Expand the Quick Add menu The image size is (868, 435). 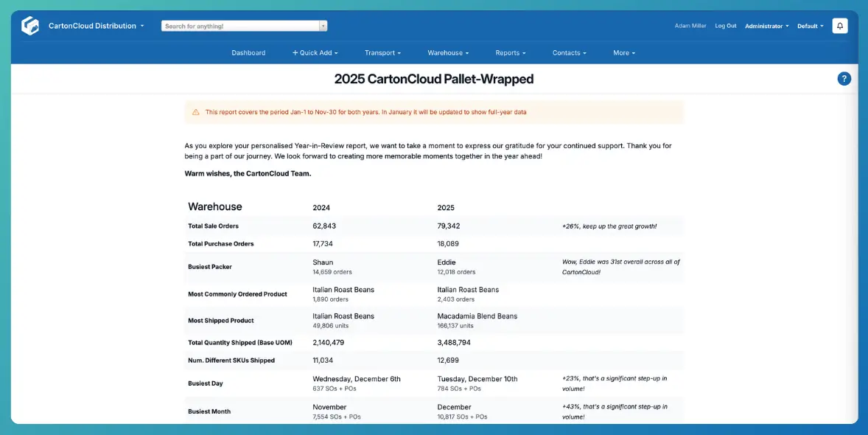[x=315, y=52]
